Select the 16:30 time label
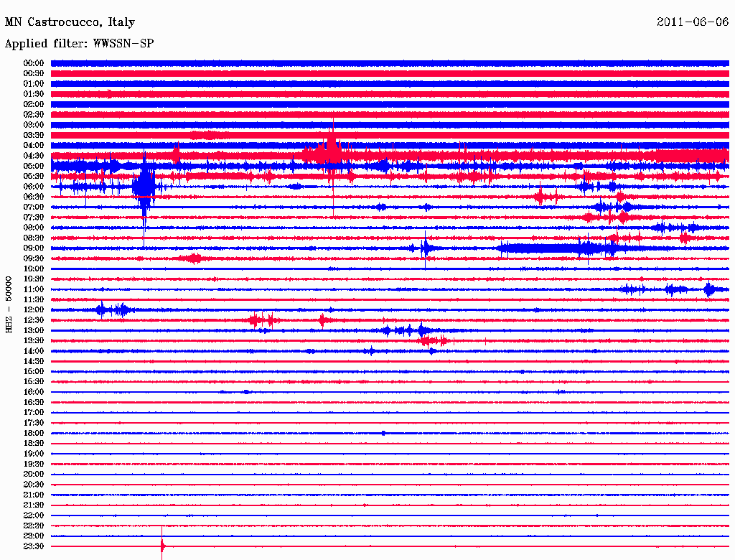Screen dimensions: 735x560 point(34,403)
